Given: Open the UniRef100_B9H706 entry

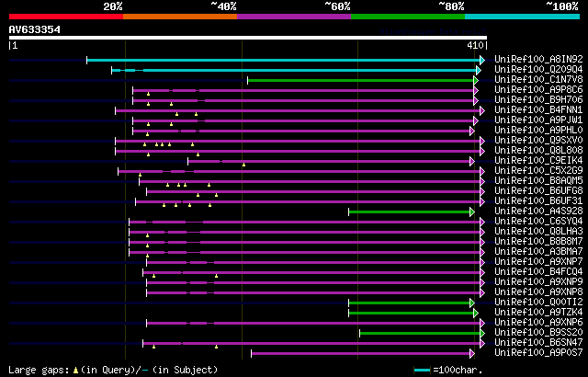Looking at the screenshot, I should 538,100.
